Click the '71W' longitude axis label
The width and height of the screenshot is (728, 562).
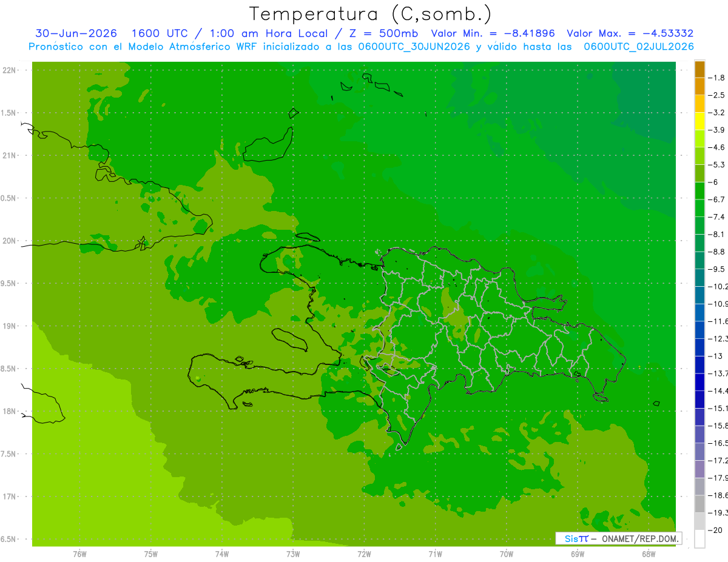pos(435,554)
